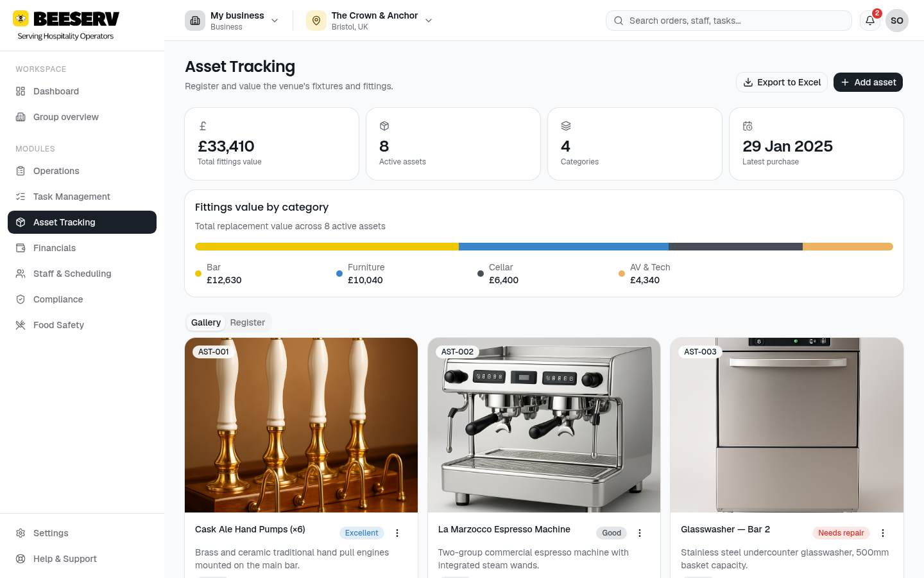Open options menu for Cask Ale Hand Pumps
The width and height of the screenshot is (924, 578).
(x=397, y=533)
